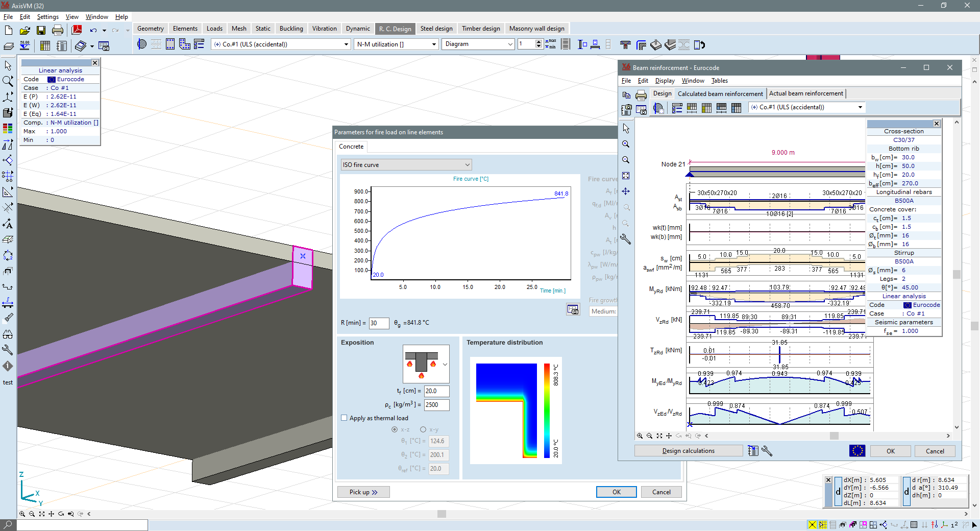This screenshot has height=531, width=980.
Task: Open the Actual beam reinforcement tab
Action: pos(806,93)
